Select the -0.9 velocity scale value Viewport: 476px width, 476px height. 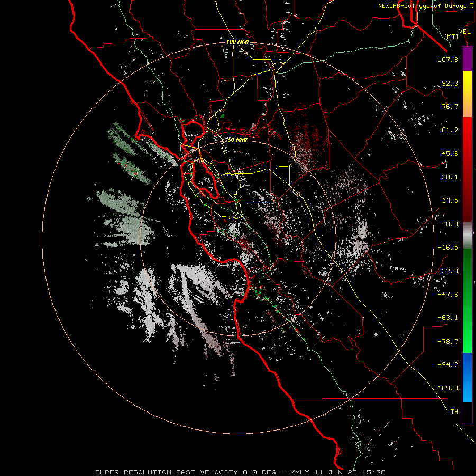(x=450, y=224)
